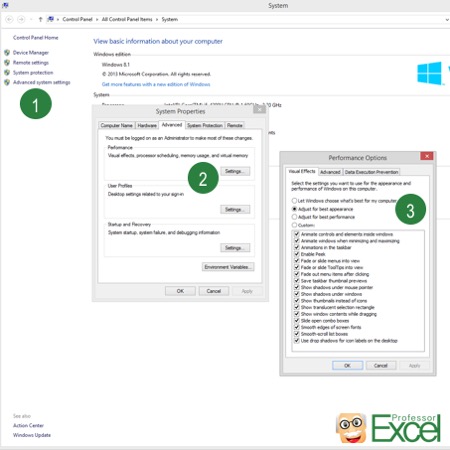Screen dimensions: 450x450
Task: Switch to System Protection tab
Action: [x=205, y=125]
